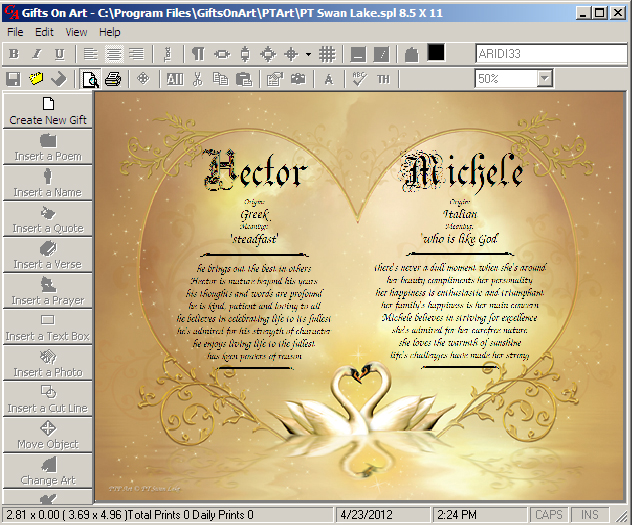Align text right

(x=137, y=54)
